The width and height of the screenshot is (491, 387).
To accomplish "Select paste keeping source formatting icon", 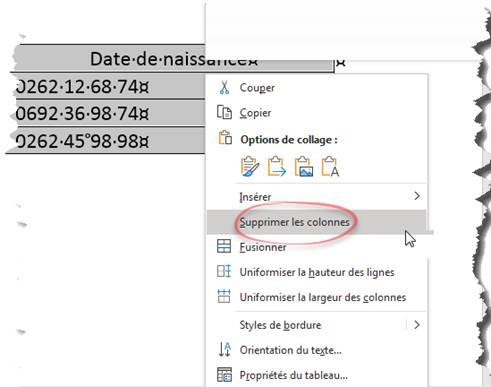I will (x=250, y=166).
